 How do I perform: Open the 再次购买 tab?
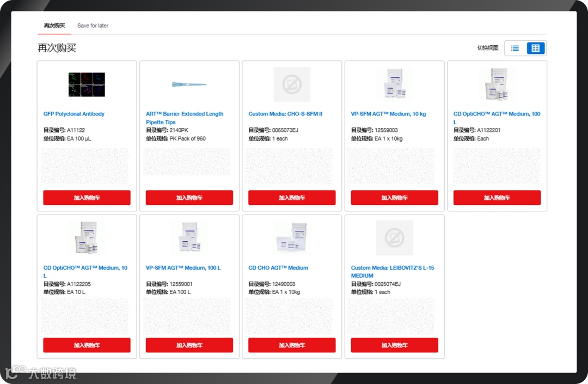[x=54, y=26]
